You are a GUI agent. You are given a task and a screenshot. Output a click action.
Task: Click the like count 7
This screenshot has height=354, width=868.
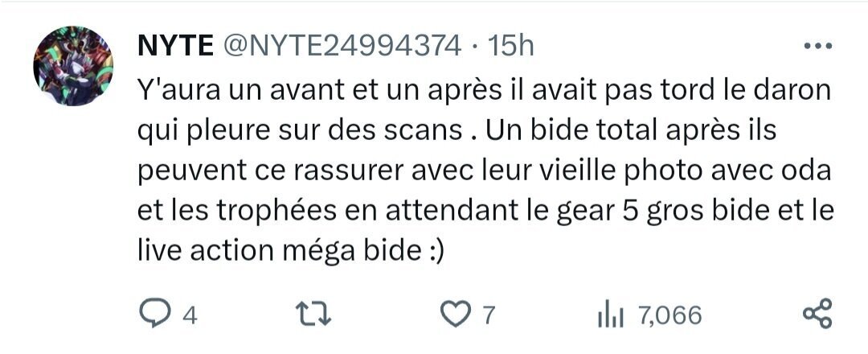point(487,315)
